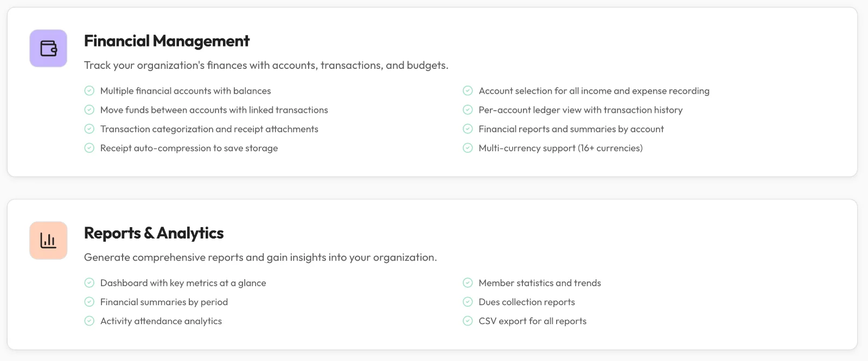
Task: Click Dues collection reports item
Action: coord(527,302)
